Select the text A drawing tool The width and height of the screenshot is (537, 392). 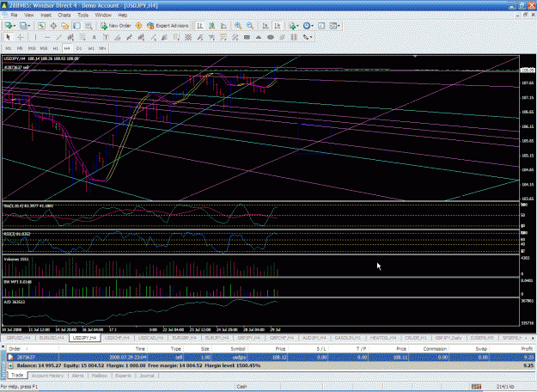(95, 37)
